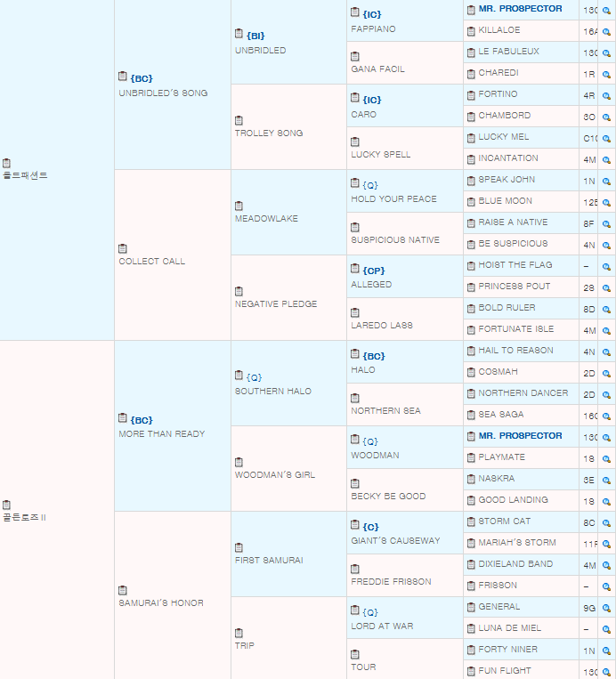Open clipboard icon above UNBRIDLED'S SONG
The width and height of the screenshot is (616, 679).
point(123,77)
